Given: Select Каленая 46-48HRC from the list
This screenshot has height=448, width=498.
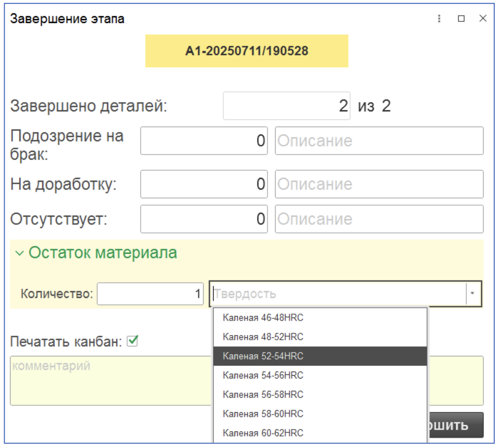Looking at the screenshot, I should pos(263,318).
